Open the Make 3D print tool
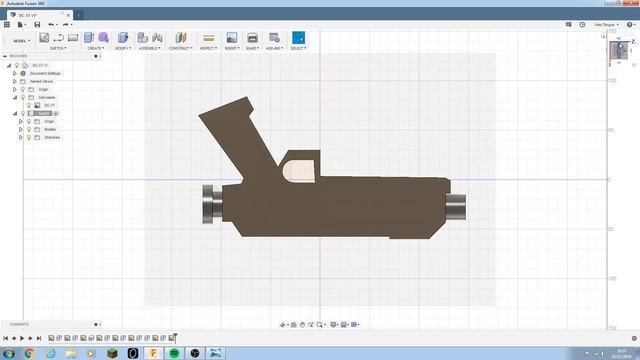Viewport: 640px width, 360px height. click(252, 38)
